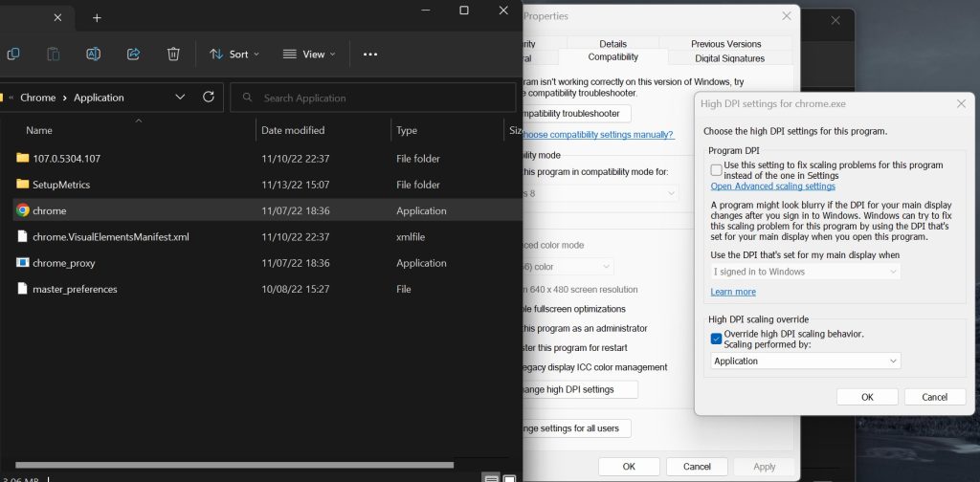The width and height of the screenshot is (980, 482).
Task: Click the Rename icon in Explorer toolbar
Action: click(x=94, y=55)
